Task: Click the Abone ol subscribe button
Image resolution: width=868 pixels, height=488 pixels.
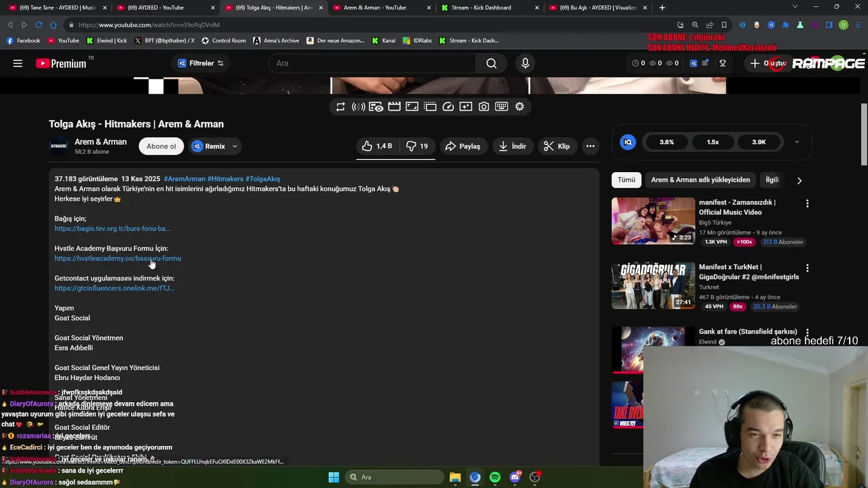Action: 161,146
